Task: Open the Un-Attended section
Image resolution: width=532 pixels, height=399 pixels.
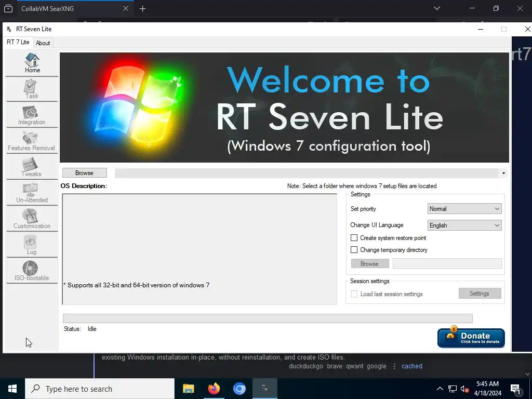Action: point(32,193)
